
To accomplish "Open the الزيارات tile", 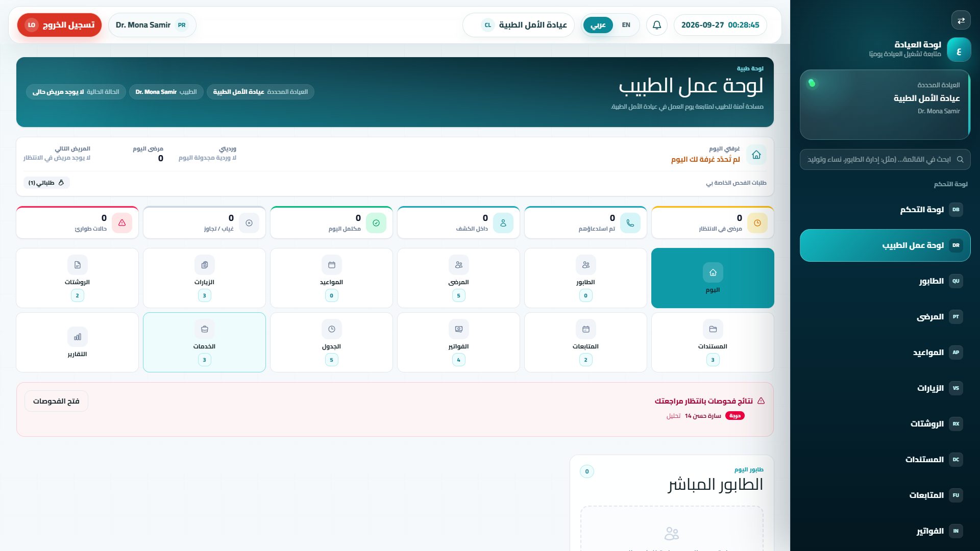I will click(x=204, y=278).
